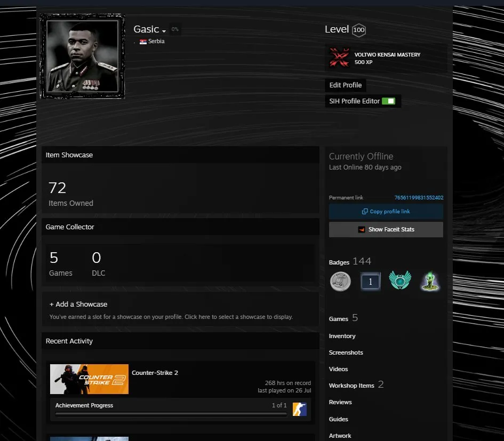
Task: Open the Reviews sidebar link
Action: pyautogui.click(x=340, y=402)
